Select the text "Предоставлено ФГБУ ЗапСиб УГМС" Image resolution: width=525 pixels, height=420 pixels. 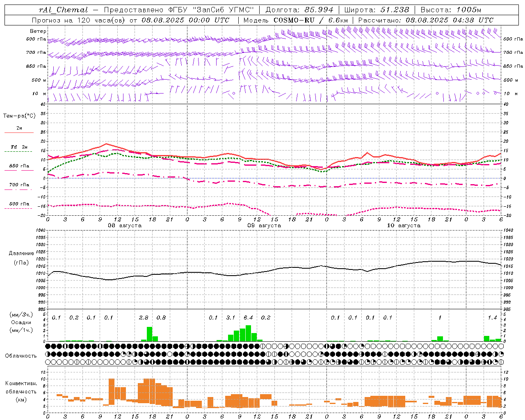(178, 10)
